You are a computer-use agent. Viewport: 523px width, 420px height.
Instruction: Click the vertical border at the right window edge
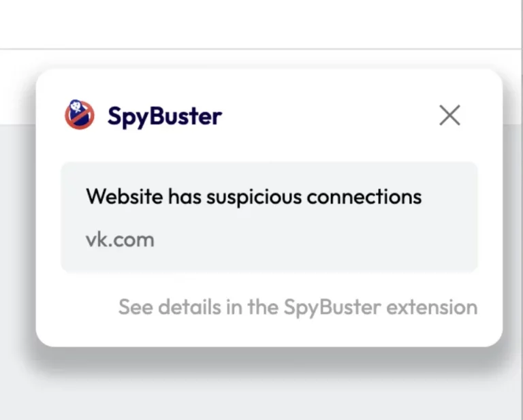point(522,210)
